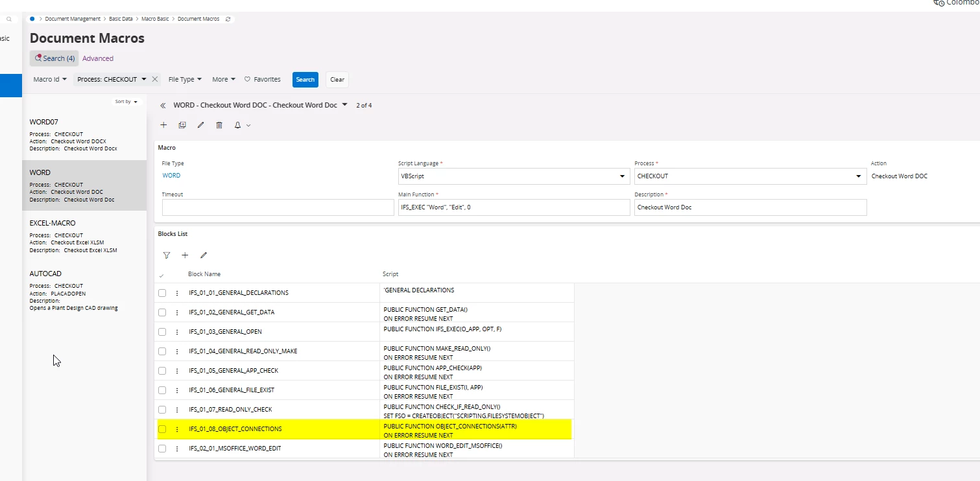Image resolution: width=980 pixels, height=481 pixels.
Task: Enable the checkbox for IFS_01_05_GENERAL_APP_CHECK
Action: 162,371
